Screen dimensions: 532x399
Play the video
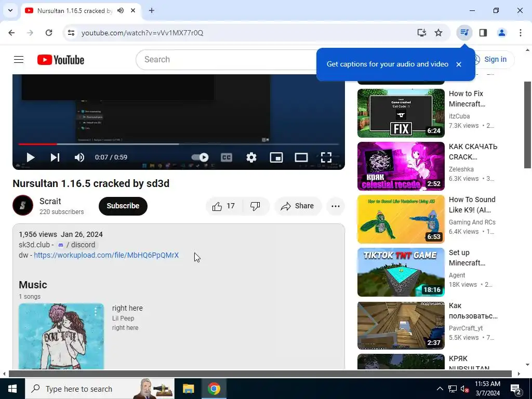click(x=31, y=157)
